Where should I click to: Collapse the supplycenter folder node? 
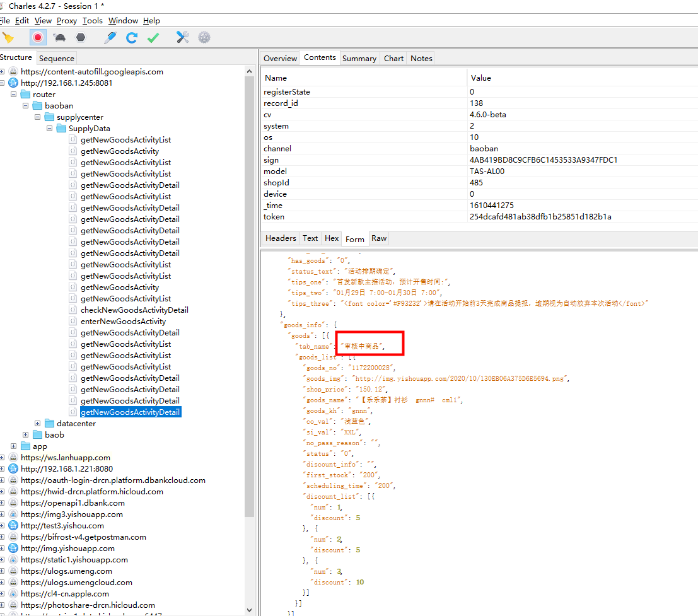point(37,117)
